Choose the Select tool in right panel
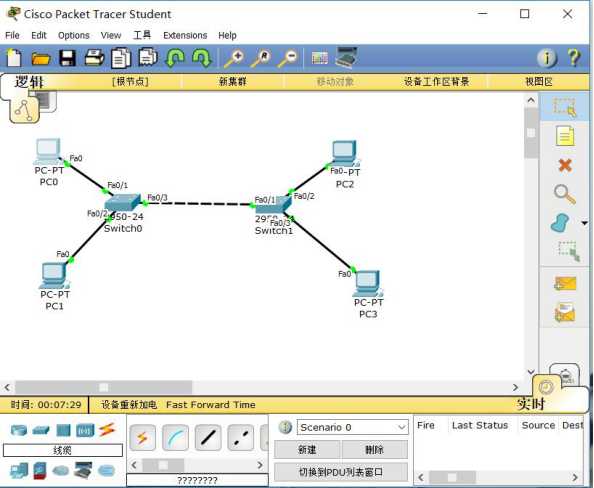Viewport: 594px width, 488px height. click(564, 107)
